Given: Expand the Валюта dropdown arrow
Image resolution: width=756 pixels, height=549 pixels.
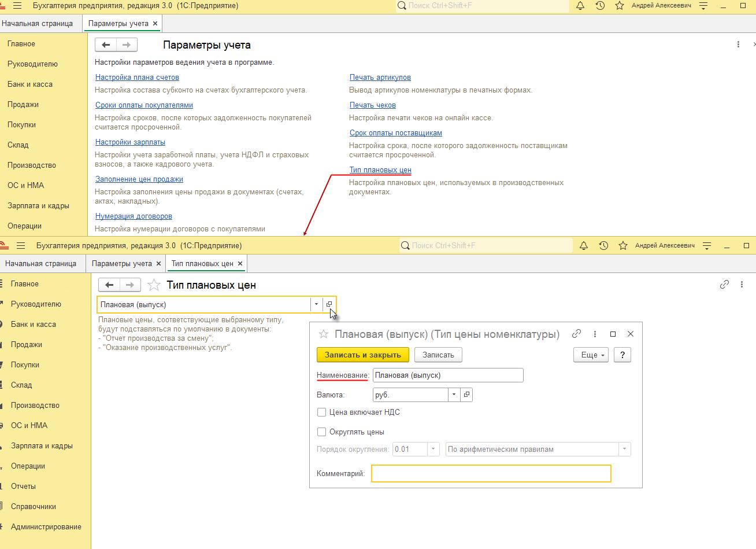Looking at the screenshot, I should 454,395.
